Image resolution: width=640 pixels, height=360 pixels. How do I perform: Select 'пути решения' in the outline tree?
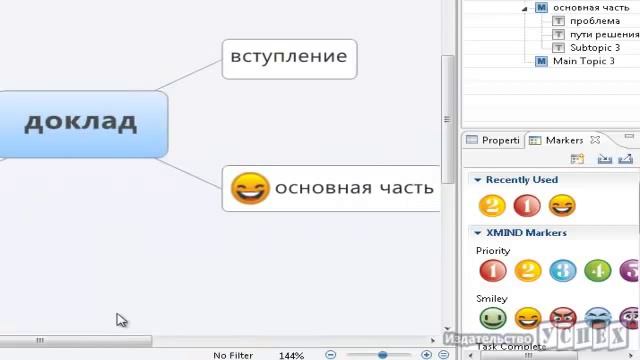(x=604, y=34)
